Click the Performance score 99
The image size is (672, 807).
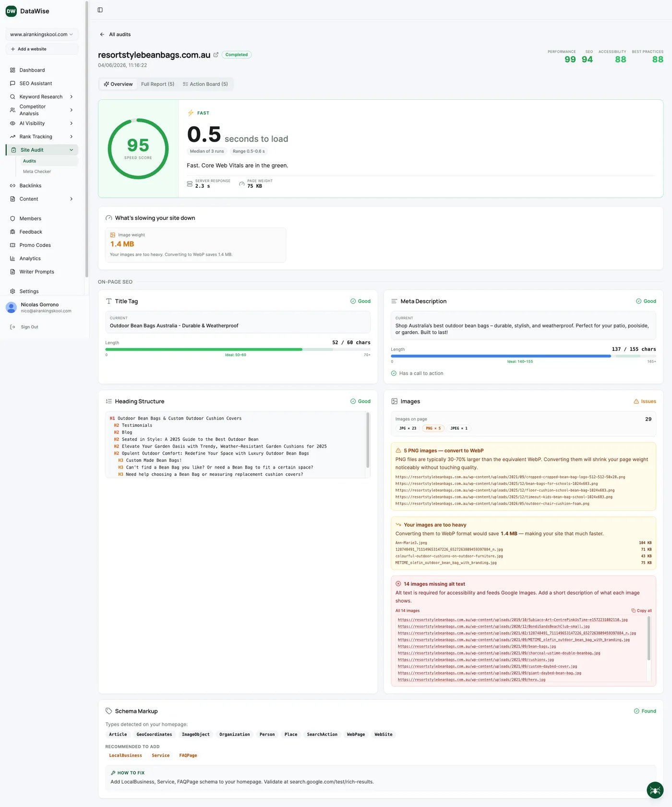tap(570, 60)
